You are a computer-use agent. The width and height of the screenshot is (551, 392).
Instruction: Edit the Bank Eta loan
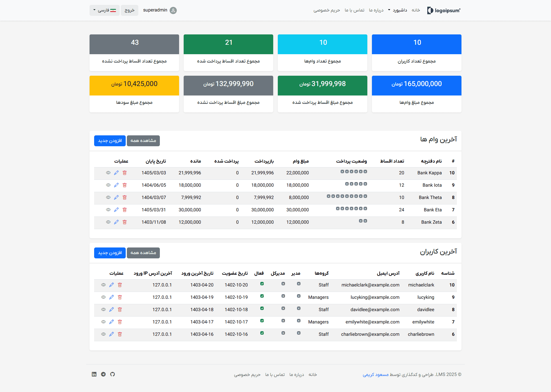tap(116, 210)
